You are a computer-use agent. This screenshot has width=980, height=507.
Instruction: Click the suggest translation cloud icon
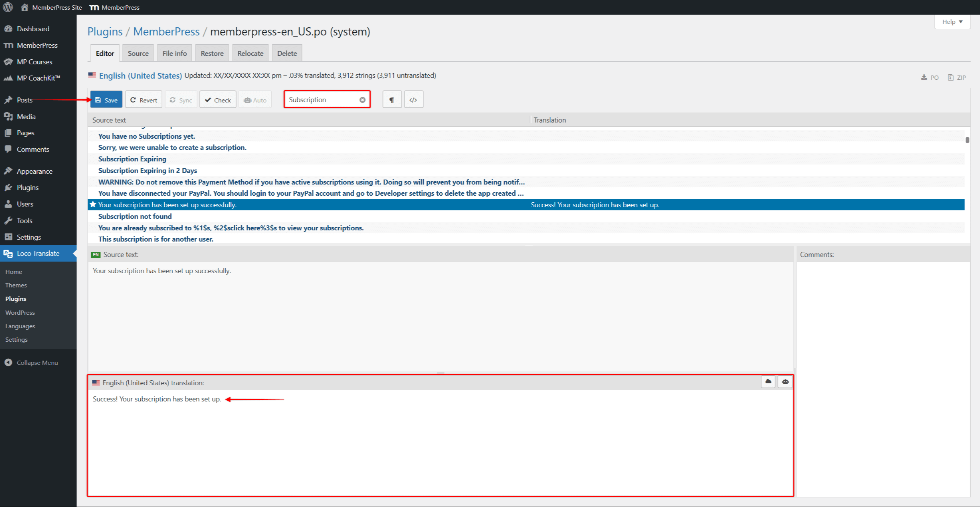[x=768, y=381]
